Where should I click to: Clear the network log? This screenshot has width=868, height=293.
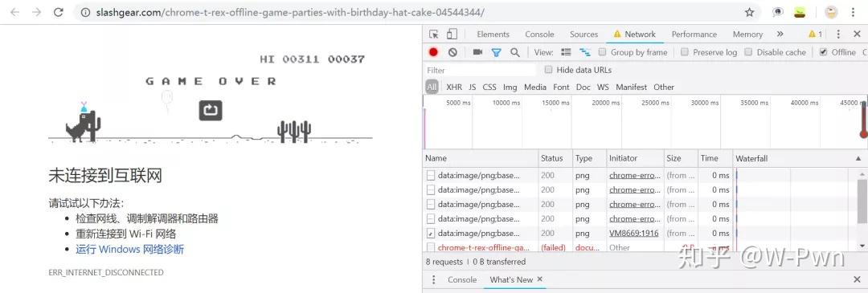[452, 52]
